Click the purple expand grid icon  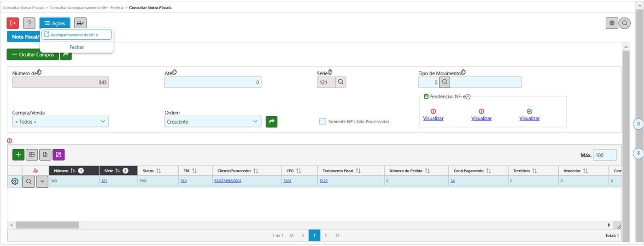tap(59, 155)
